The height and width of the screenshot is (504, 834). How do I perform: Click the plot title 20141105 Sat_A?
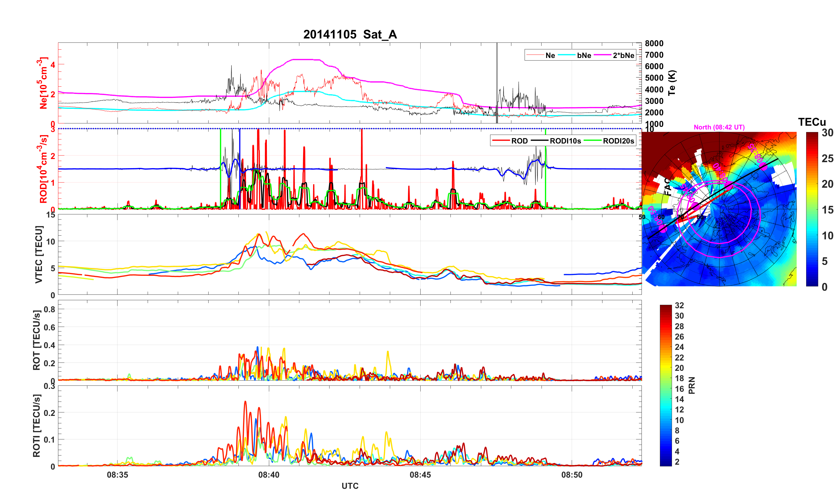pos(350,34)
